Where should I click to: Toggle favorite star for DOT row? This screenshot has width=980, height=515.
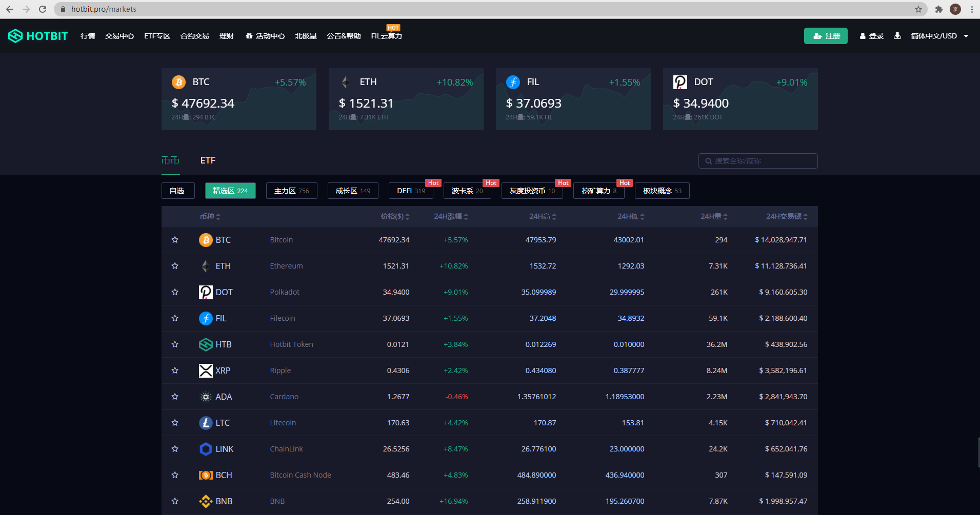pos(175,292)
